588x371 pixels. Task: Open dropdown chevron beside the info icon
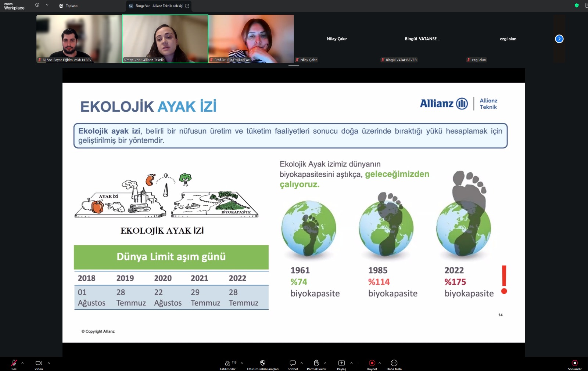(x=47, y=5)
